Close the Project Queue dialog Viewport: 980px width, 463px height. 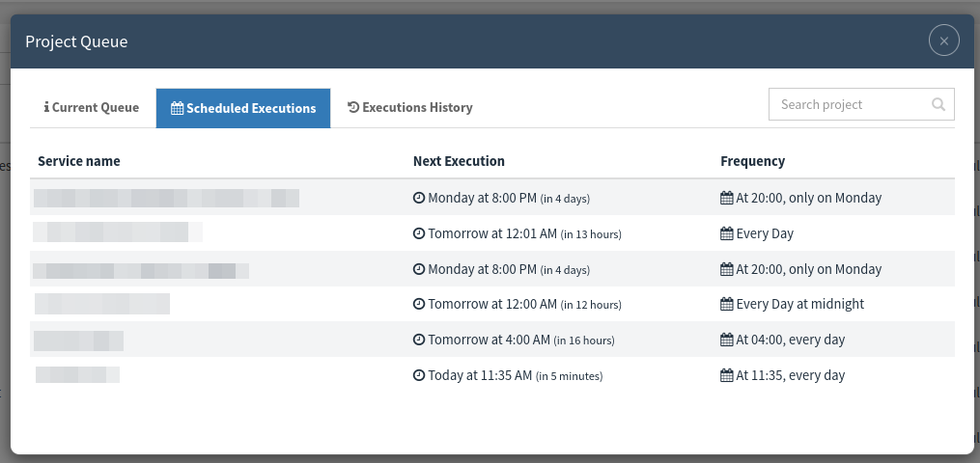pyautogui.click(x=943, y=41)
